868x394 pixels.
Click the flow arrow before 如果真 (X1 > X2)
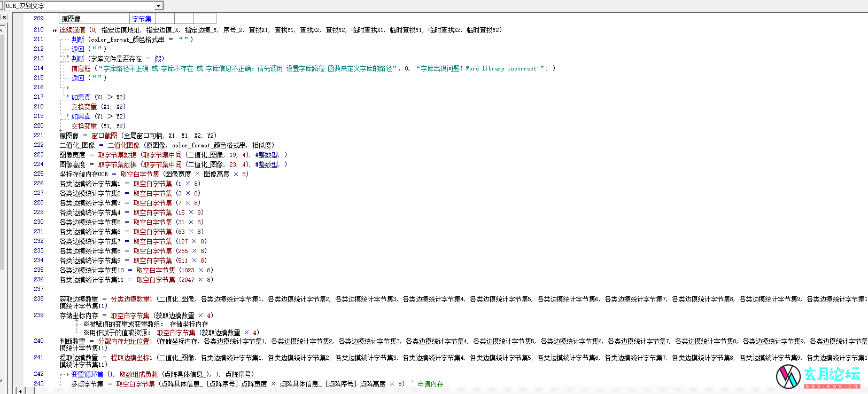[67, 95]
